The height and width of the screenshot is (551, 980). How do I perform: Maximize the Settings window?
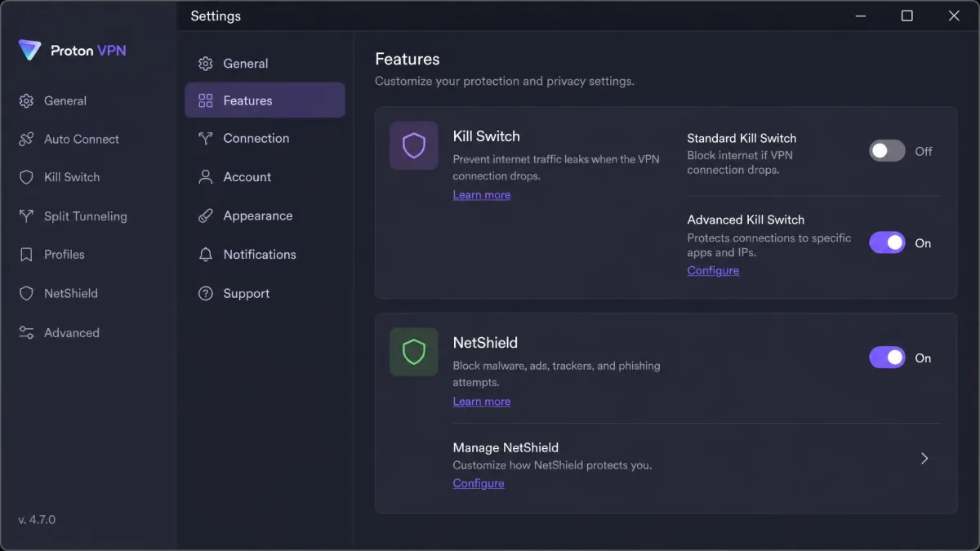click(x=906, y=16)
